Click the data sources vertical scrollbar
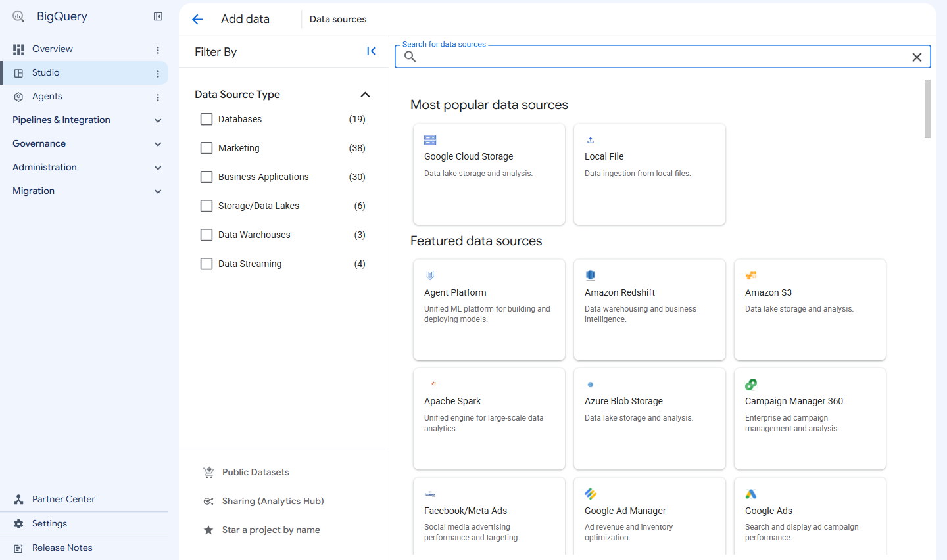This screenshot has height=560, width=947. 927,108
